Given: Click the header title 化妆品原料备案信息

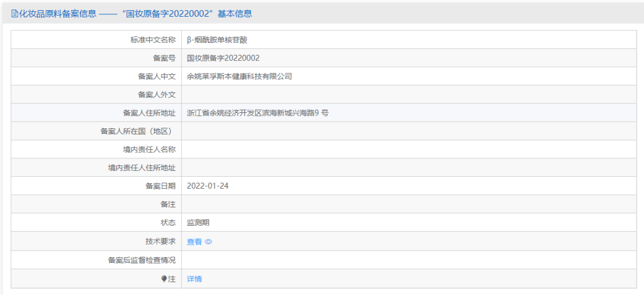Looking at the screenshot, I should coord(57,14).
